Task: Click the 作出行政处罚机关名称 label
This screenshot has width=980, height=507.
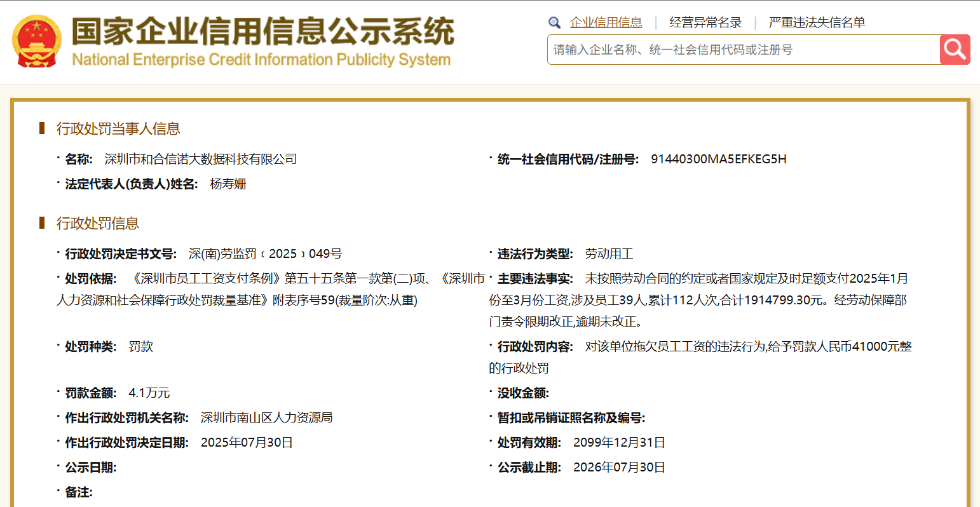Action: pos(126,417)
